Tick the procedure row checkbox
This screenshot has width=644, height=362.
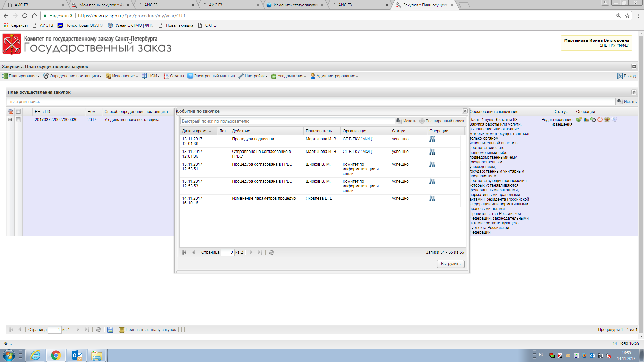click(x=18, y=120)
